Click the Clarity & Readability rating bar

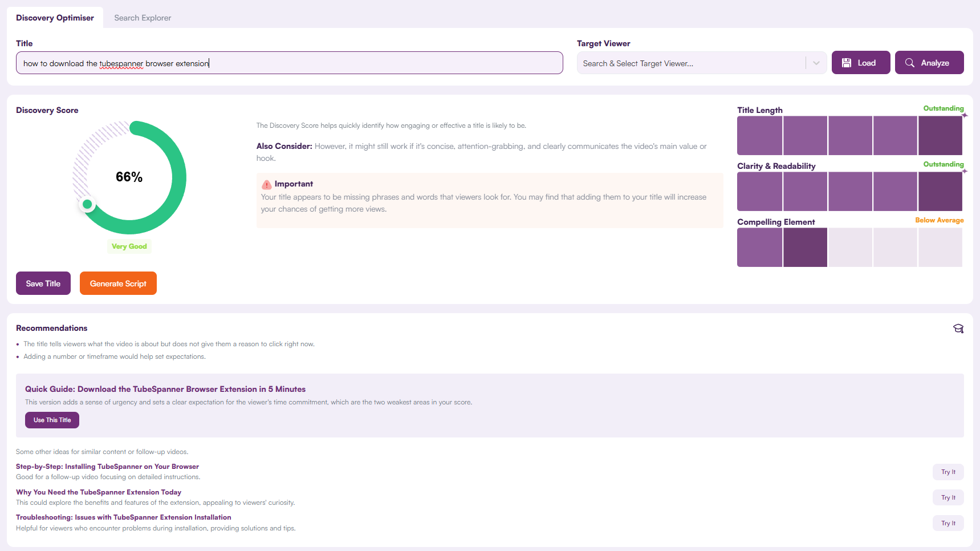click(849, 192)
